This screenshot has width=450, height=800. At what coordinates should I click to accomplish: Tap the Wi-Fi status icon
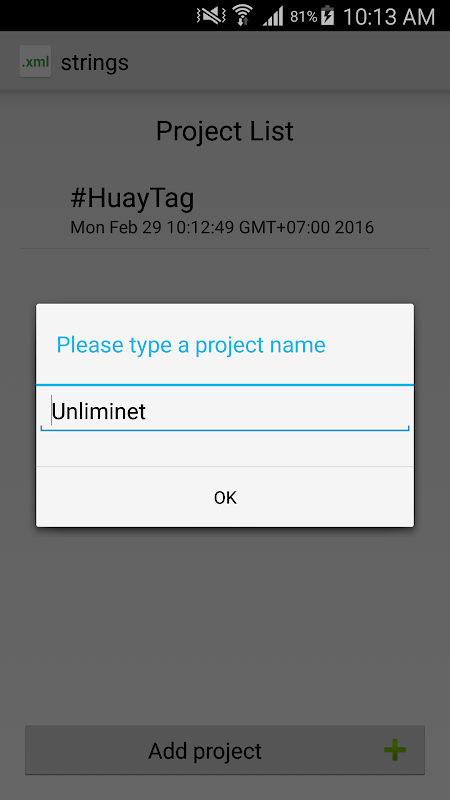(243, 16)
